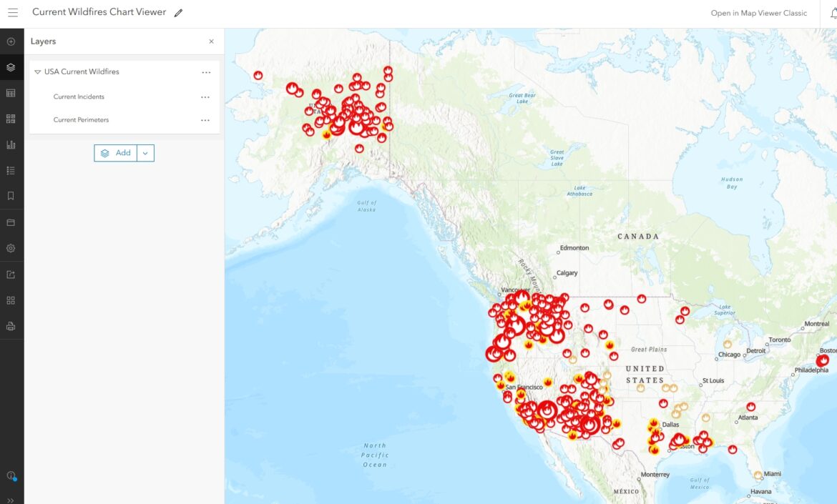Open options menu for Current Perimeters layer
This screenshot has width=837, height=504.
[x=205, y=120]
